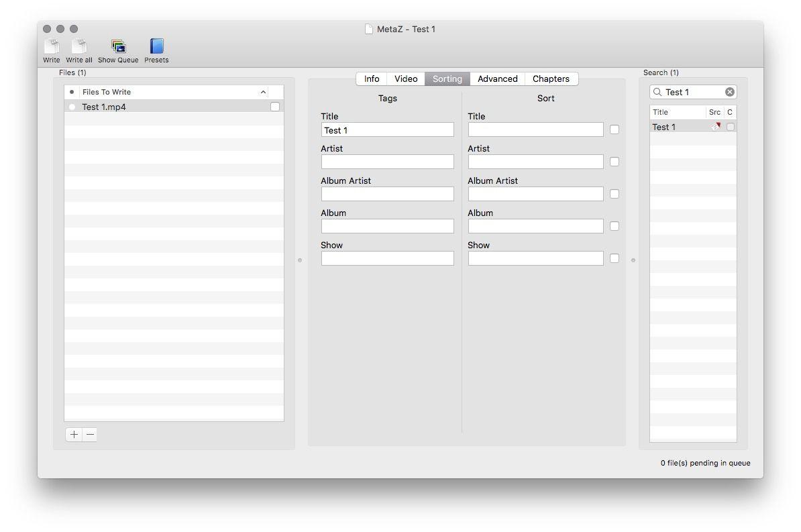Image resolution: width=801 pixels, height=532 pixels.
Task: Clear the Test 1 search field
Action: pos(730,92)
